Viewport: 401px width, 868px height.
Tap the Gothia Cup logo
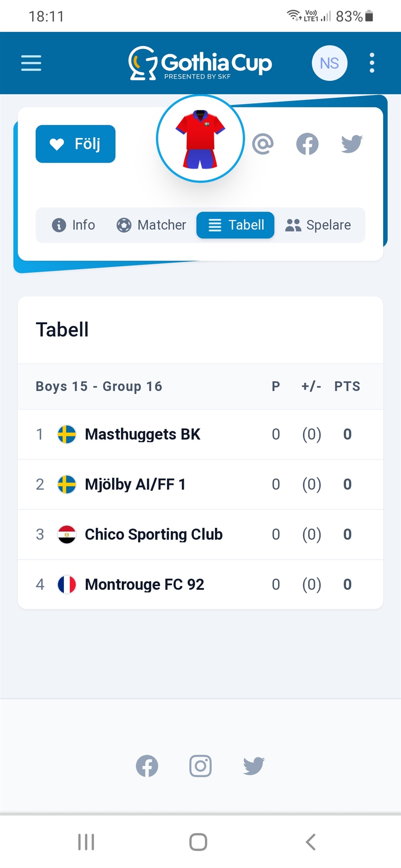[200, 63]
